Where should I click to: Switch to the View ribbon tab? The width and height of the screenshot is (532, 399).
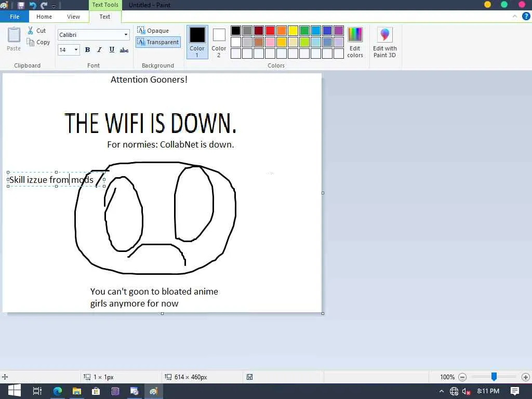[x=73, y=17]
